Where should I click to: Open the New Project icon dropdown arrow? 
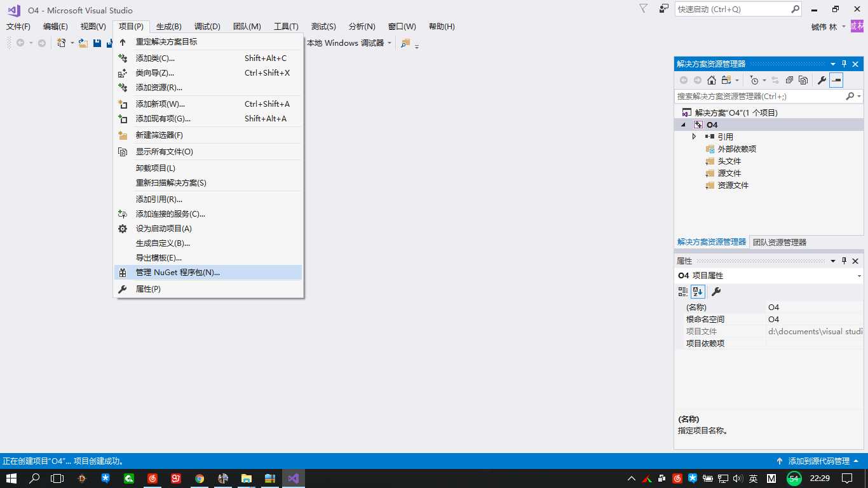(72, 43)
